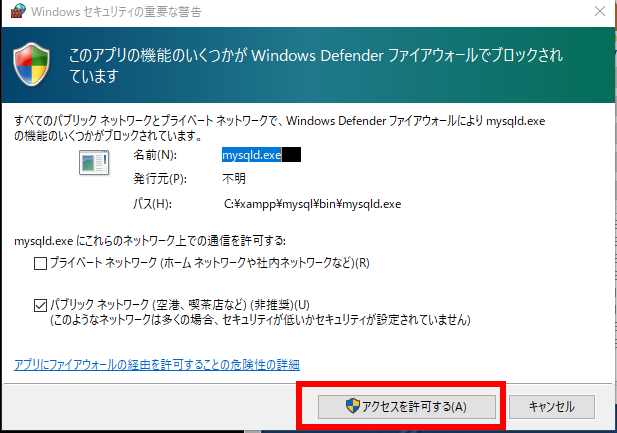Click the window title text Windows セキュリティの重要な警告
Screen dimensions: 617x433
point(116,12)
